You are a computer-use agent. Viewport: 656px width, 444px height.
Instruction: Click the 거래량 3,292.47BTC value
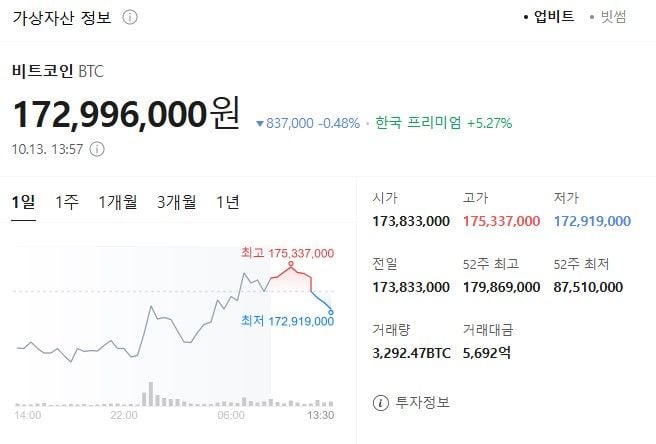coord(412,351)
